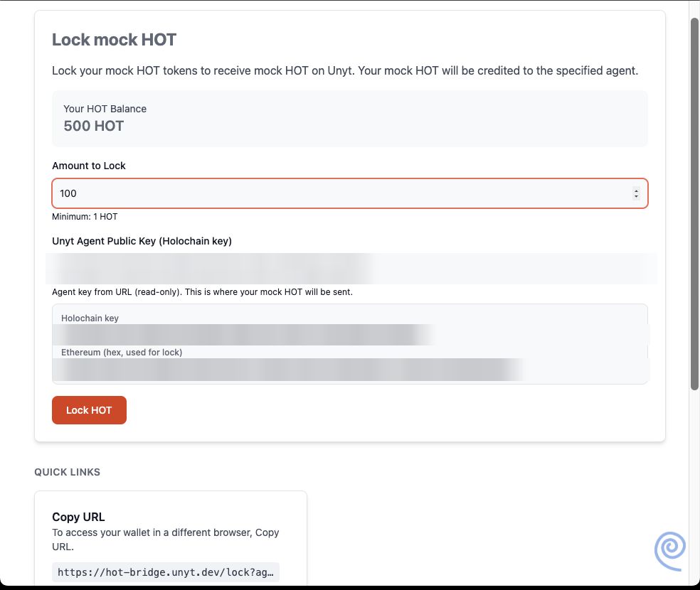Click the "Amount to Lock" label
Screen dimensions: 700x590
click(89, 166)
